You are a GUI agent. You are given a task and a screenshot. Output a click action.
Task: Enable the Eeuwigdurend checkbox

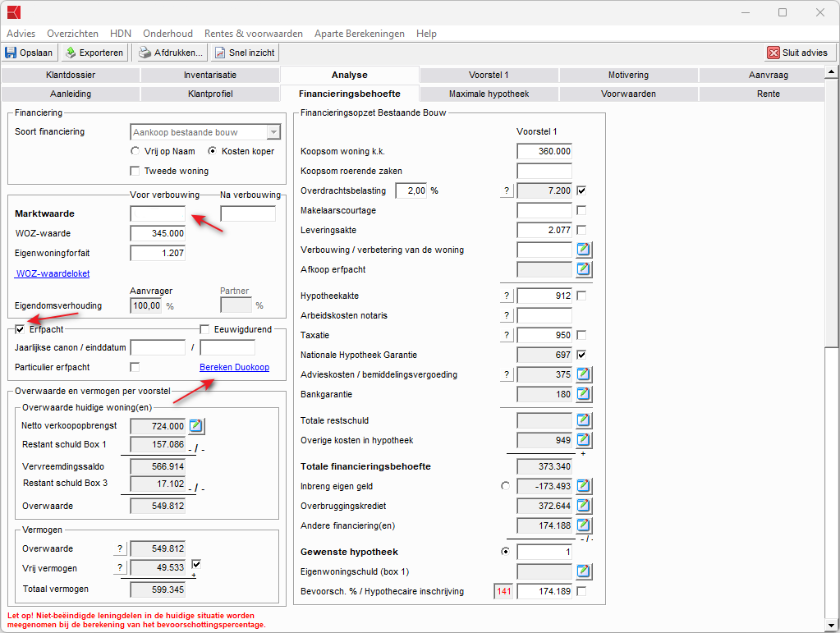(x=204, y=329)
